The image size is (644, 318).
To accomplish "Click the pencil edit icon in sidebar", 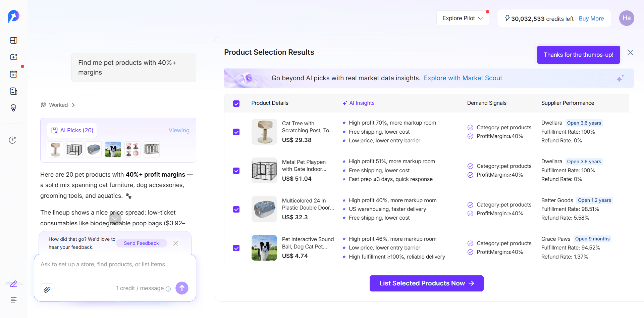I will coord(13,284).
